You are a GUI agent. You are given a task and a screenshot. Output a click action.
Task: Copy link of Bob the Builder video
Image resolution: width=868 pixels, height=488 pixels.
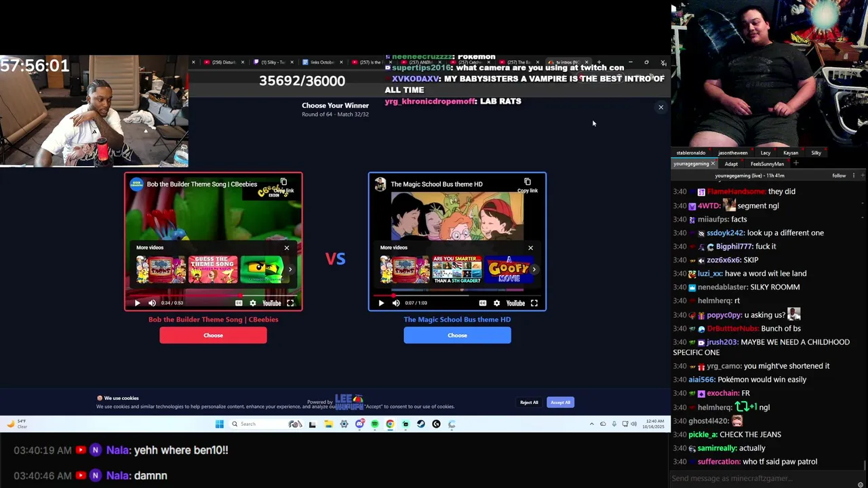tap(283, 185)
